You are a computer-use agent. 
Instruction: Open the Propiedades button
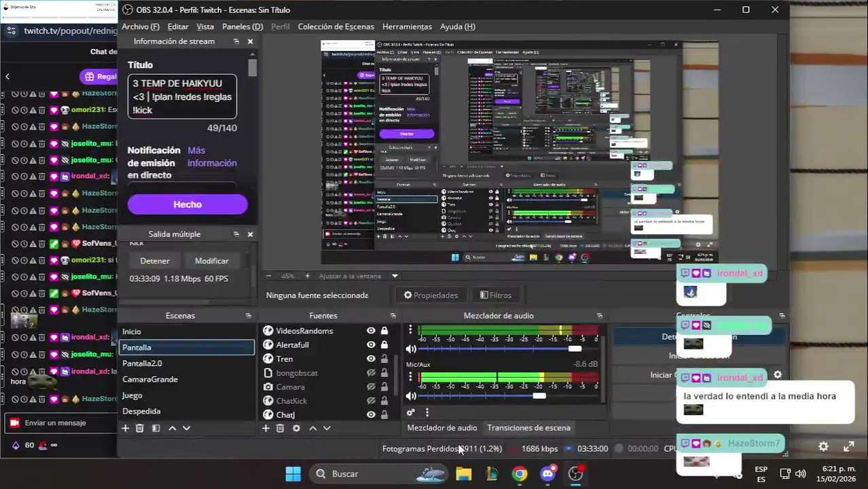click(431, 295)
